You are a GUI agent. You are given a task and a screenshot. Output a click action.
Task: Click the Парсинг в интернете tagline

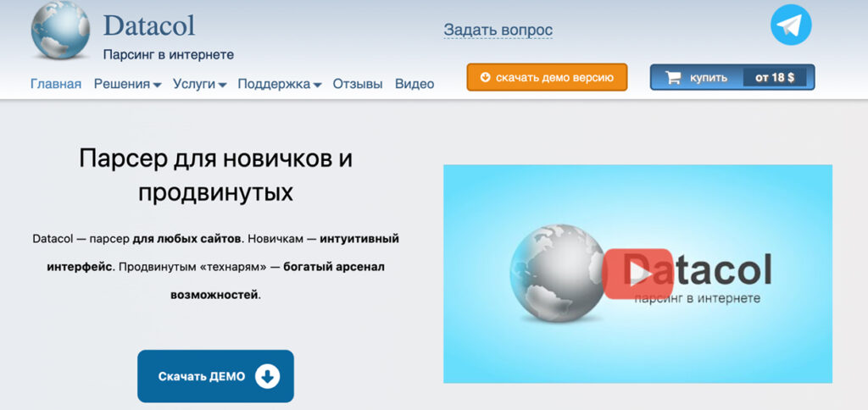pyautogui.click(x=169, y=55)
